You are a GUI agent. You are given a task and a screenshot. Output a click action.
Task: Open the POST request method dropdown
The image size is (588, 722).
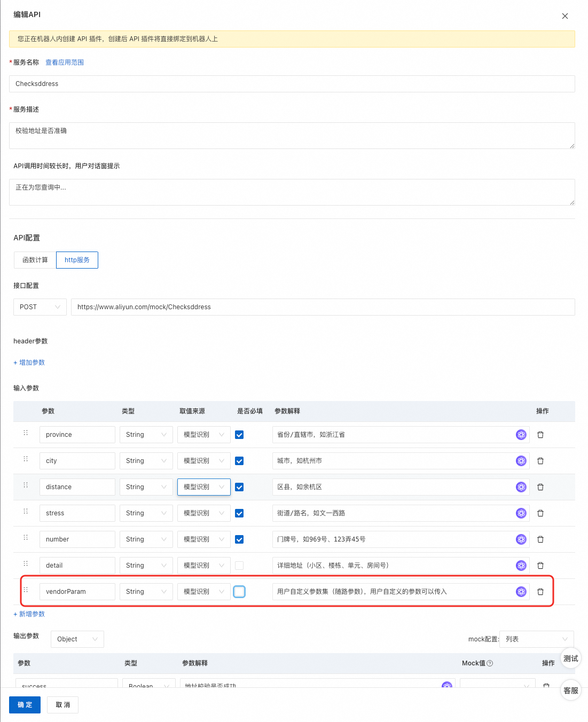click(x=40, y=307)
